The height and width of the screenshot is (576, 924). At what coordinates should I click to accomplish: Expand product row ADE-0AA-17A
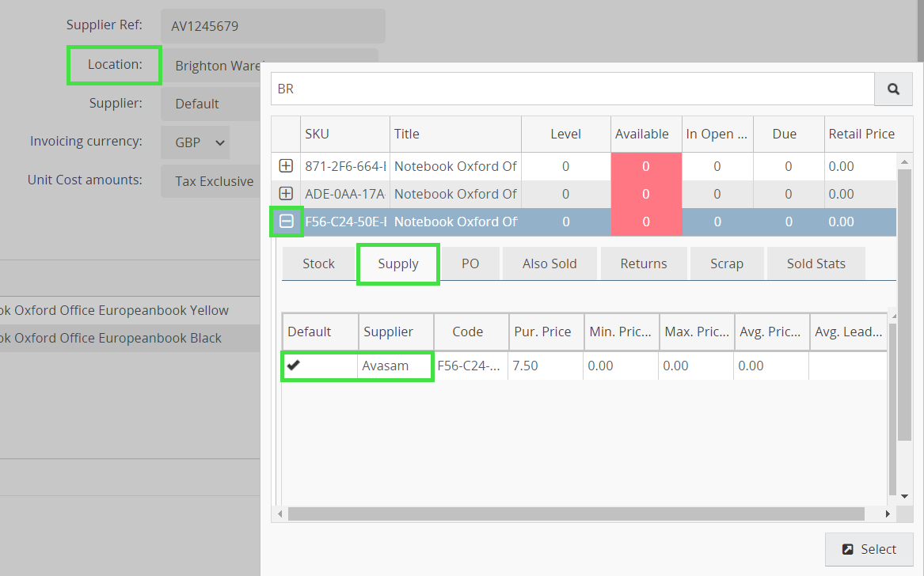pyautogui.click(x=286, y=194)
